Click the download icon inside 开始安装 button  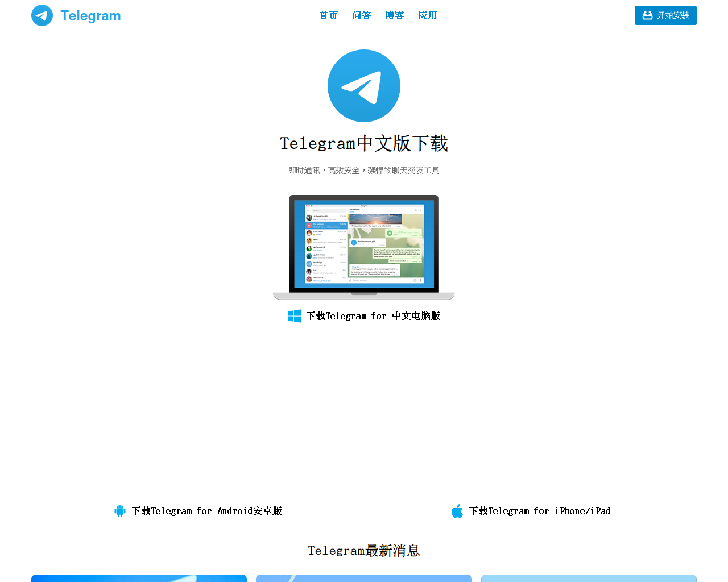pos(647,15)
